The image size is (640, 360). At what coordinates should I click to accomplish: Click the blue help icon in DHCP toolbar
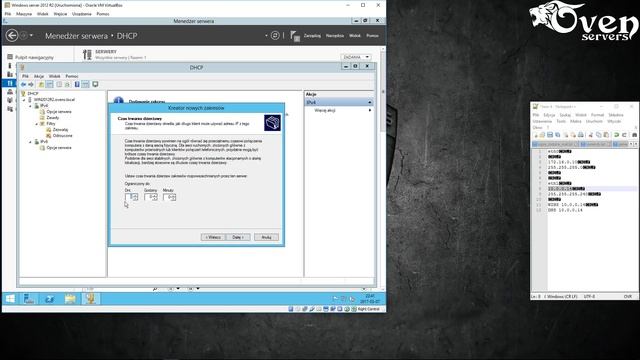point(77,84)
